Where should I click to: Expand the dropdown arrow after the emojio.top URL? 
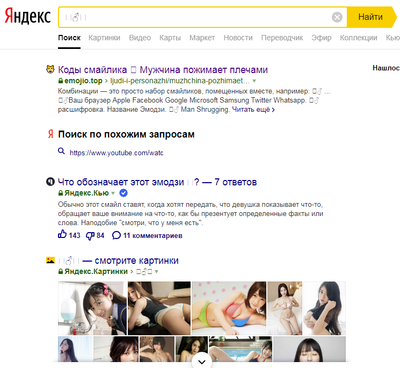[254, 81]
